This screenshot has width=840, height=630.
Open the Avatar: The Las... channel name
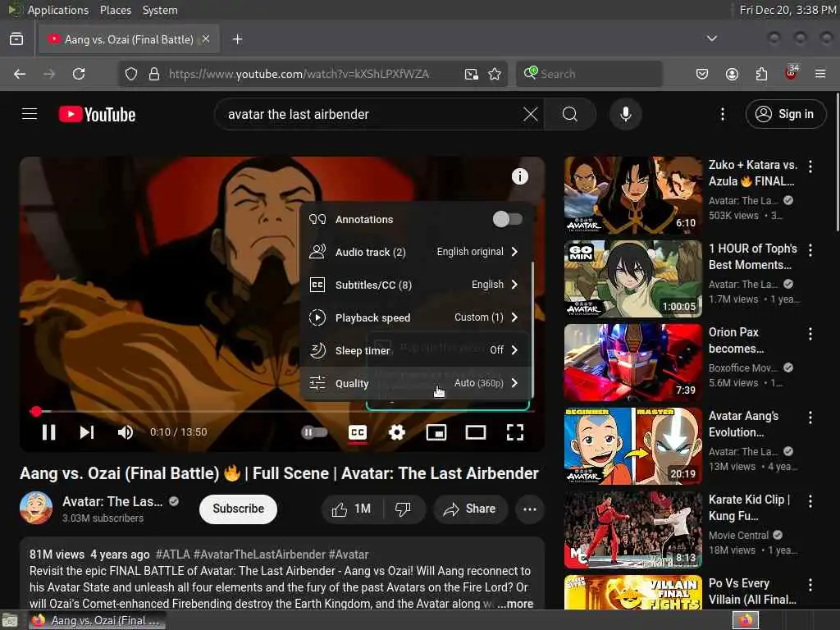click(x=112, y=501)
